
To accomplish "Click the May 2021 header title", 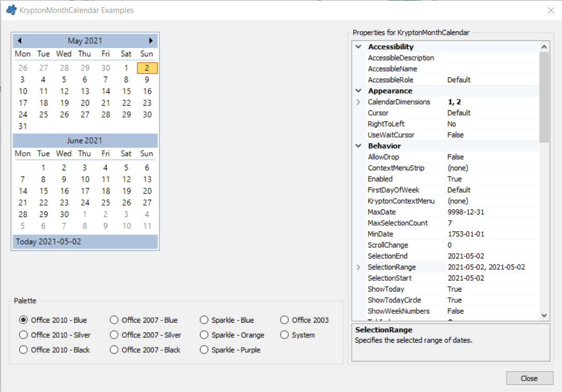I will pyautogui.click(x=85, y=41).
